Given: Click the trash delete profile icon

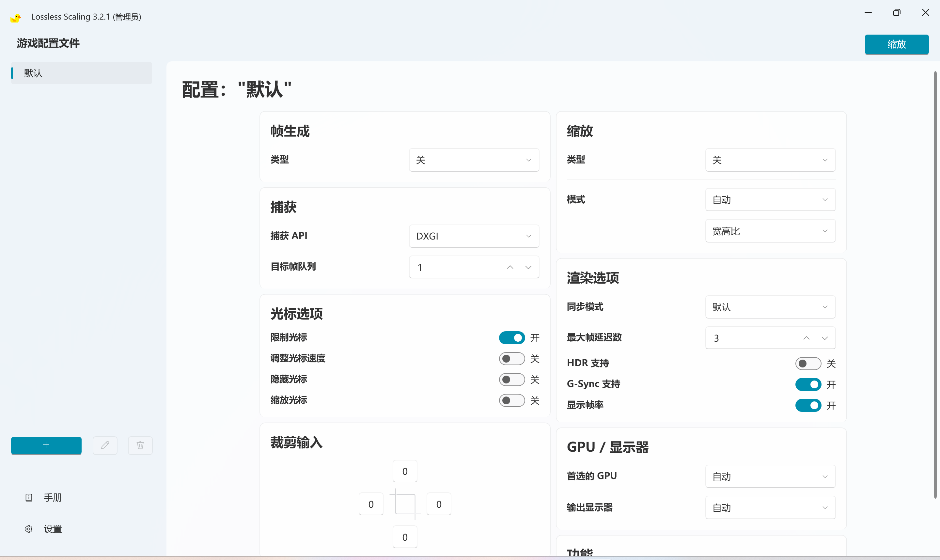Looking at the screenshot, I should click(140, 445).
